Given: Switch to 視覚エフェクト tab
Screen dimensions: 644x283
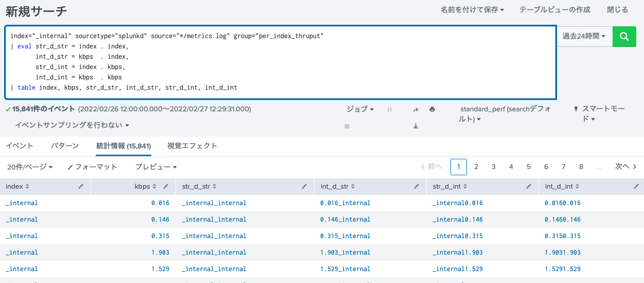Looking at the screenshot, I should [x=192, y=146].
